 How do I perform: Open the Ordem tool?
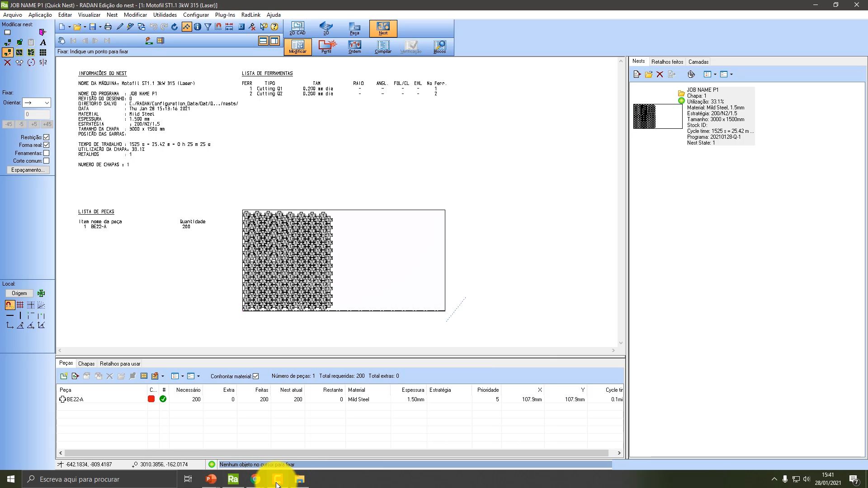[354, 47]
